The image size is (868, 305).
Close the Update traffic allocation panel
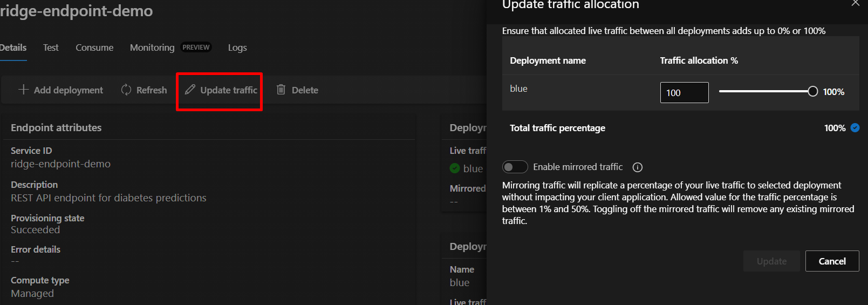[x=856, y=3]
